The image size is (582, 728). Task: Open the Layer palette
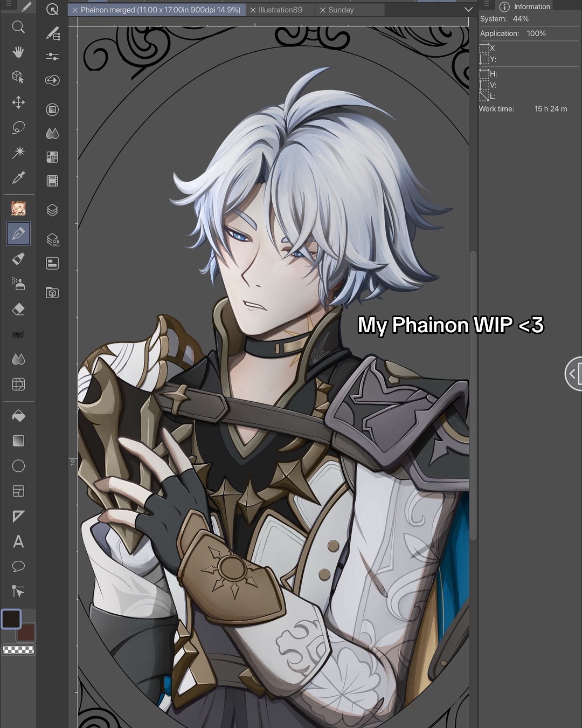coord(52,210)
